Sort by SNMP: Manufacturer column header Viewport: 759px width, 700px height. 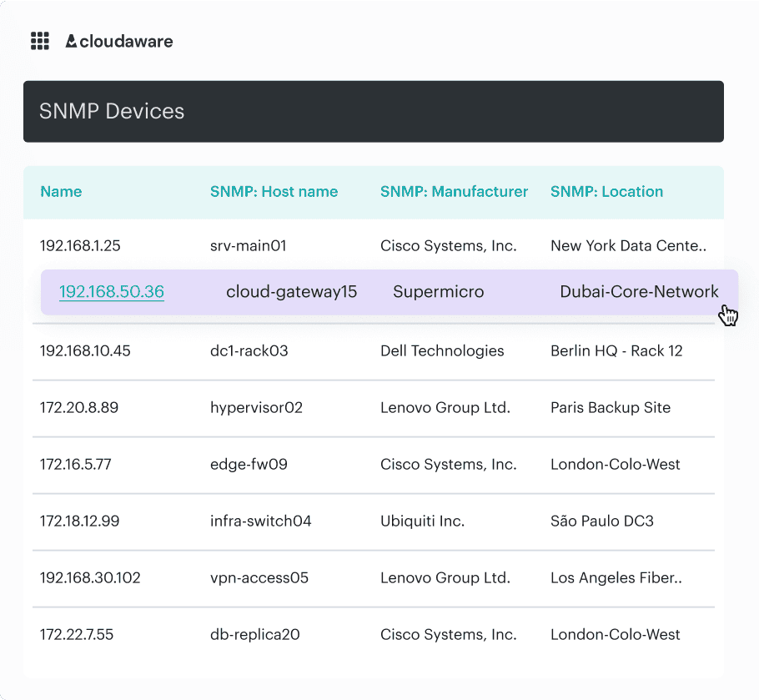[454, 192]
